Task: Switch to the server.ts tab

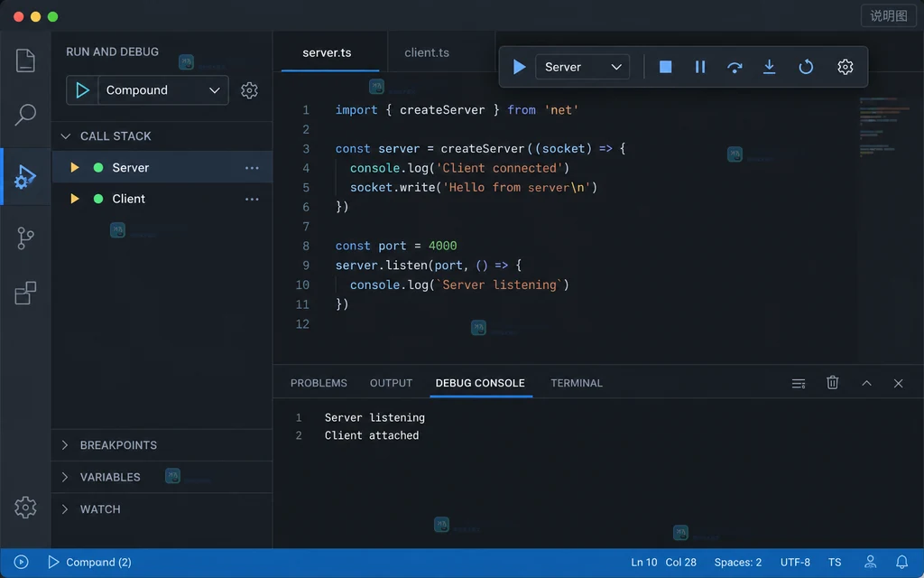Action: [x=327, y=52]
